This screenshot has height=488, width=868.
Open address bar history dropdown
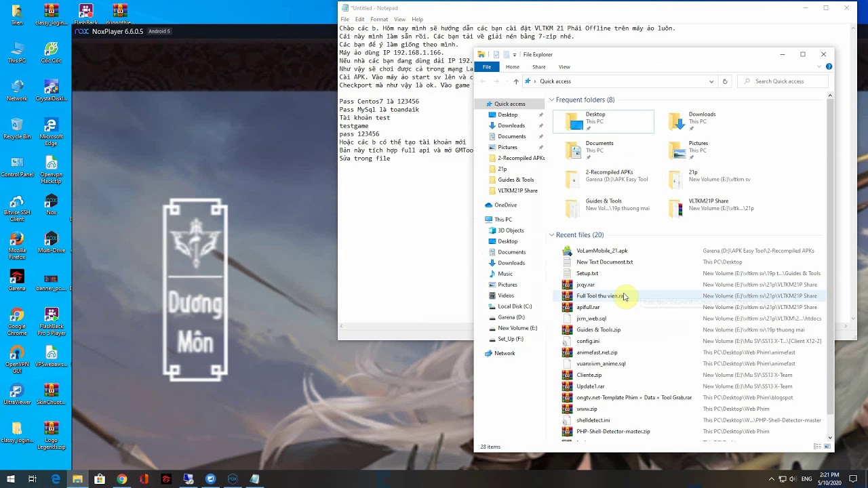point(711,81)
